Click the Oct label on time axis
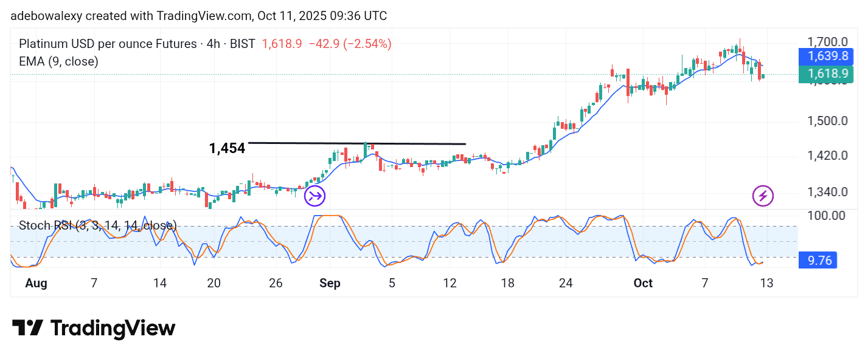 (642, 283)
